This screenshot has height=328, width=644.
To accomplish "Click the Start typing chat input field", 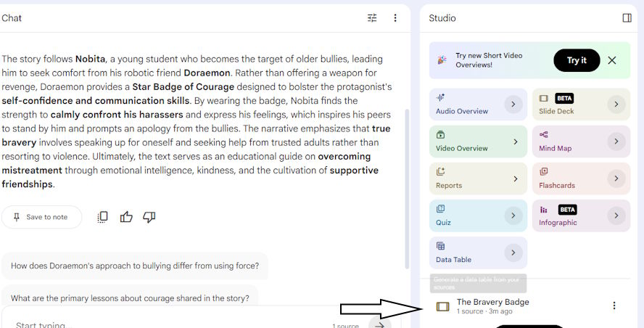I will (173, 325).
